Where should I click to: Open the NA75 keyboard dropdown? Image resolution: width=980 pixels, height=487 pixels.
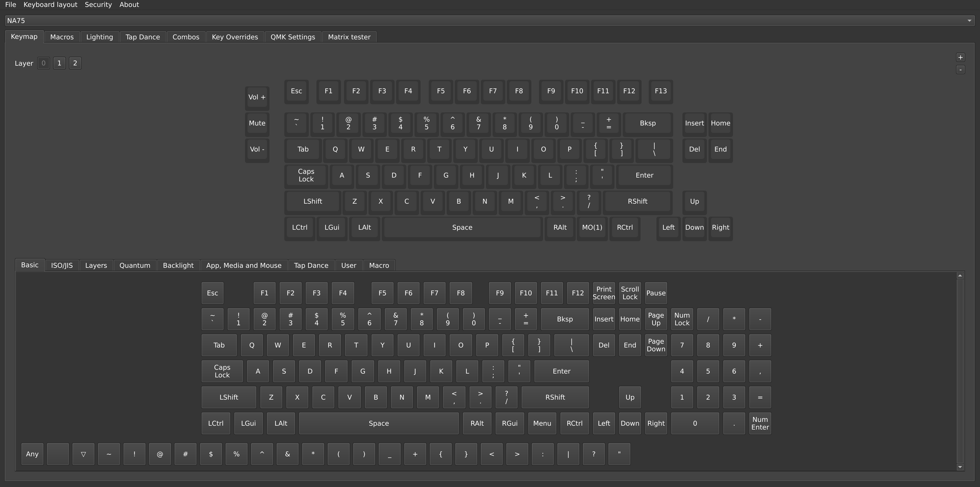pyautogui.click(x=489, y=20)
